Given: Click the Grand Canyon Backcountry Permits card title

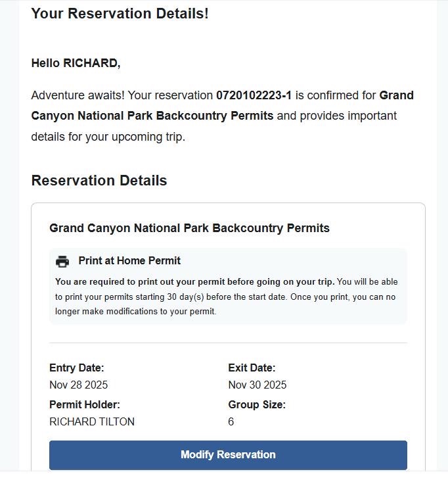Looking at the screenshot, I should 189,228.
